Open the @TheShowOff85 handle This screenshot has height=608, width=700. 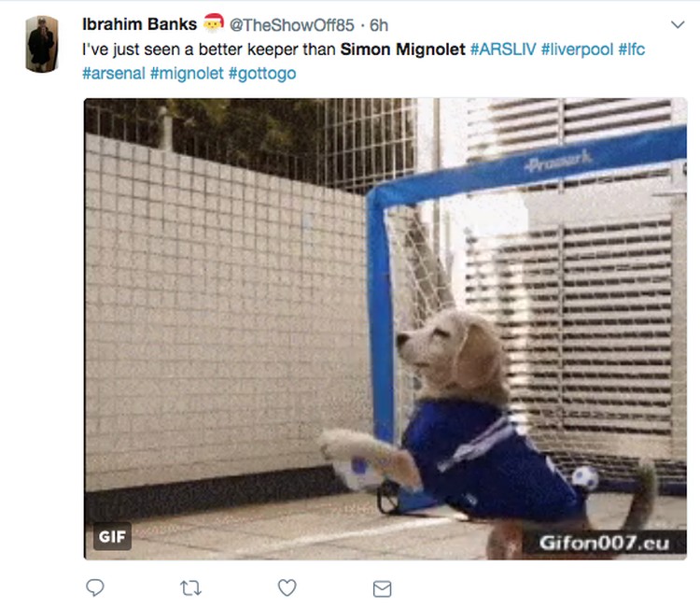click(x=291, y=25)
